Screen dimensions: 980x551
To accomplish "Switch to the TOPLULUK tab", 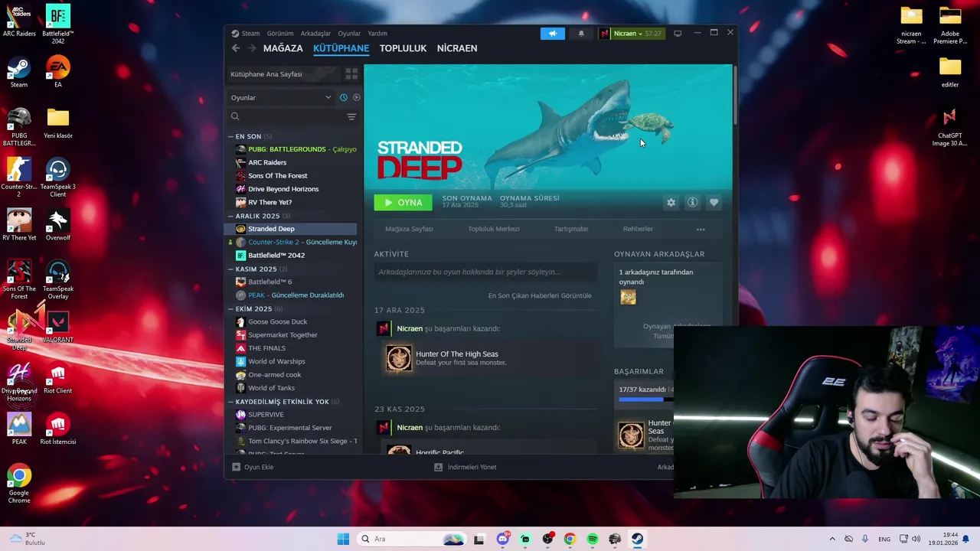I will point(403,48).
